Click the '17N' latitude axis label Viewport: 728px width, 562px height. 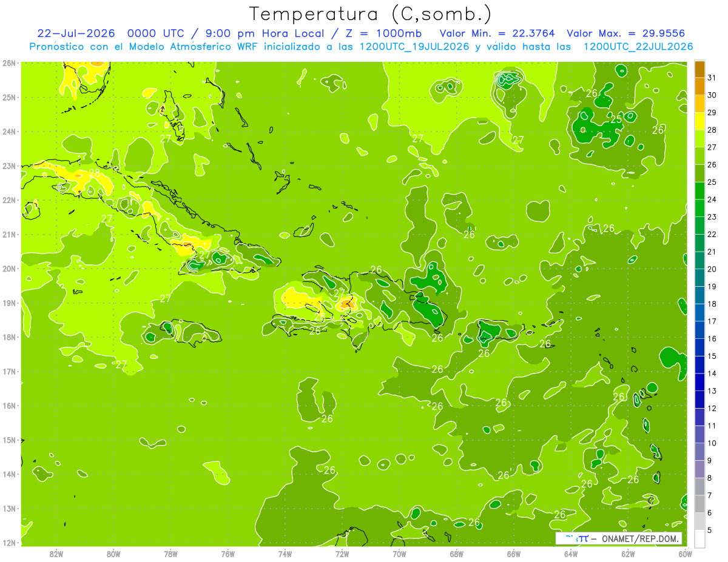(x=9, y=371)
